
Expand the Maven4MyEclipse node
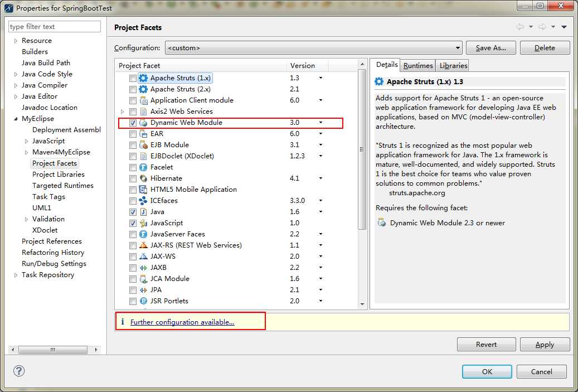click(26, 152)
